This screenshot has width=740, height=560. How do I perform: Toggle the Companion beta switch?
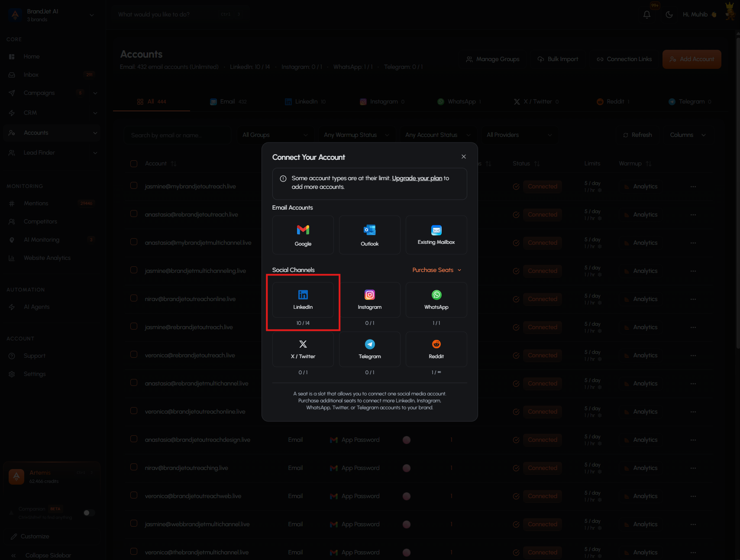[x=89, y=513]
